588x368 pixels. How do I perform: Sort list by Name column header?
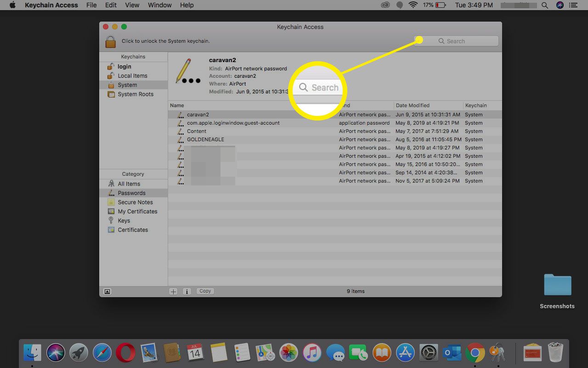tap(177, 105)
